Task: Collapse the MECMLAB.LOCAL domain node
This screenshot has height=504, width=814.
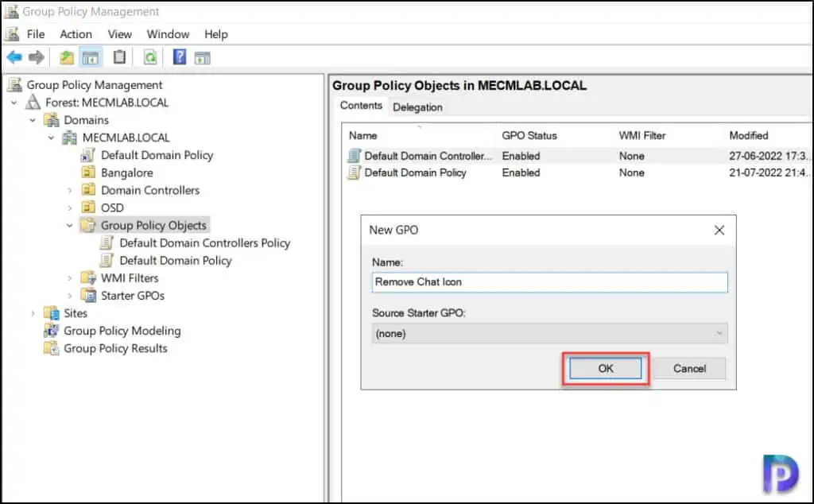Action: tap(51, 138)
